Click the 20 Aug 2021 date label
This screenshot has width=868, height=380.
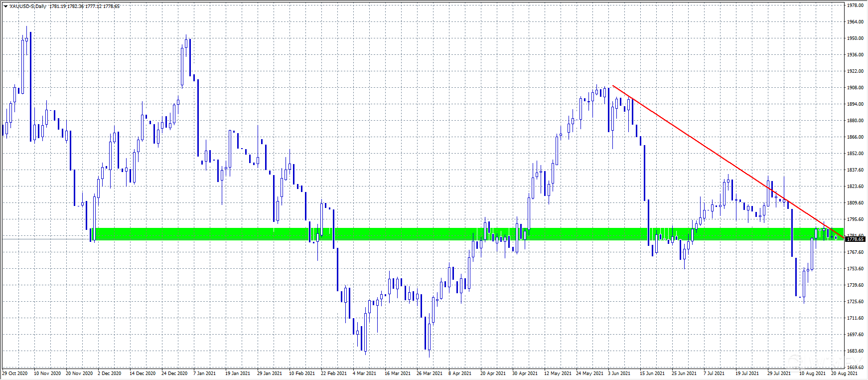click(845, 373)
